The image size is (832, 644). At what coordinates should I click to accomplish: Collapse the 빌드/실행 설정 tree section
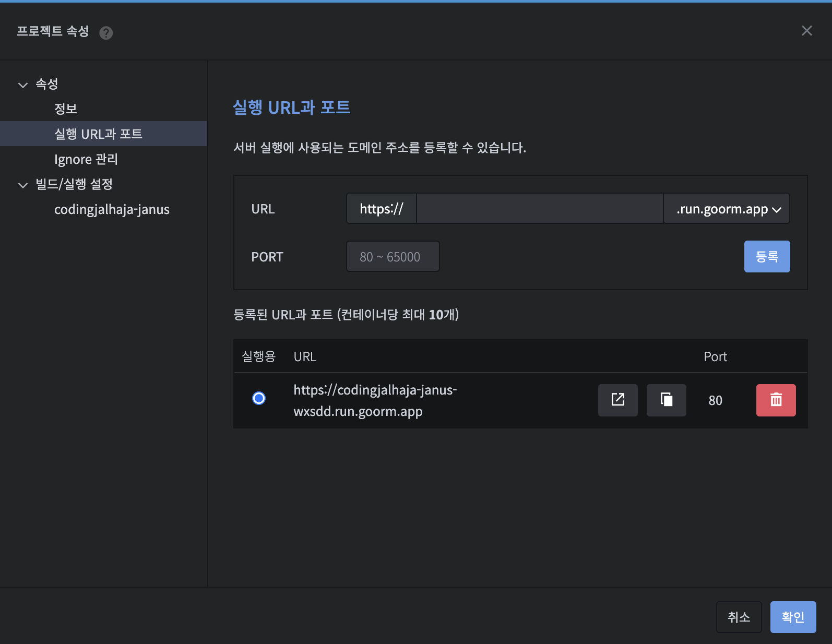coord(23,185)
